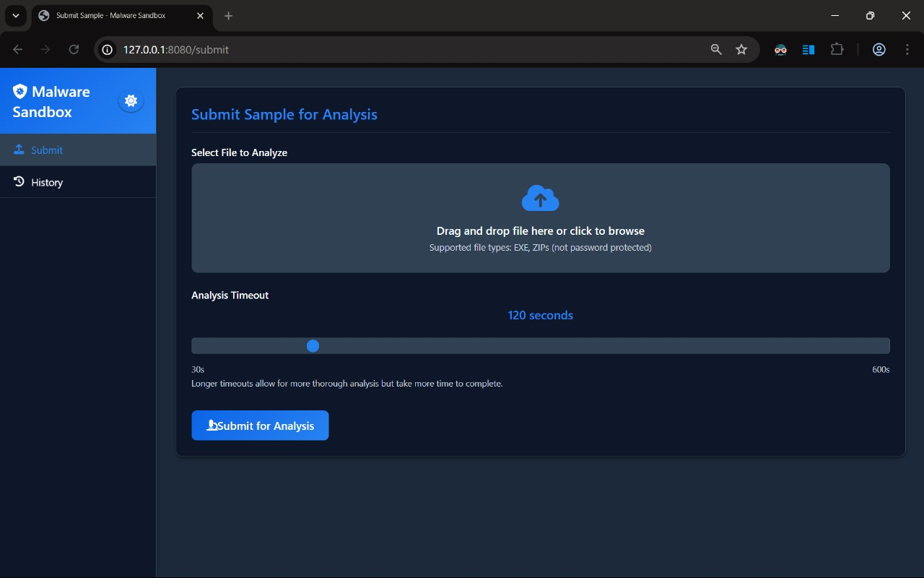924x578 pixels.
Task: Expand the tab search dropdown arrow
Action: click(x=15, y=16)
